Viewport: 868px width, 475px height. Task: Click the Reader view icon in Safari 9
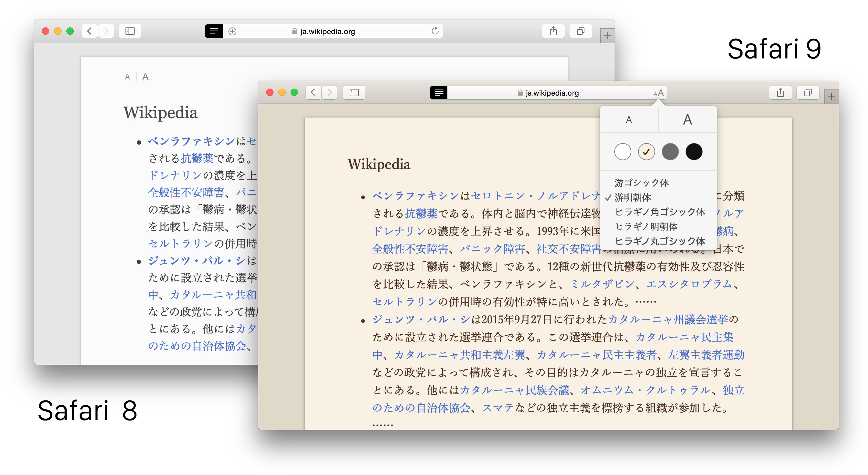(x=438, y=93)
